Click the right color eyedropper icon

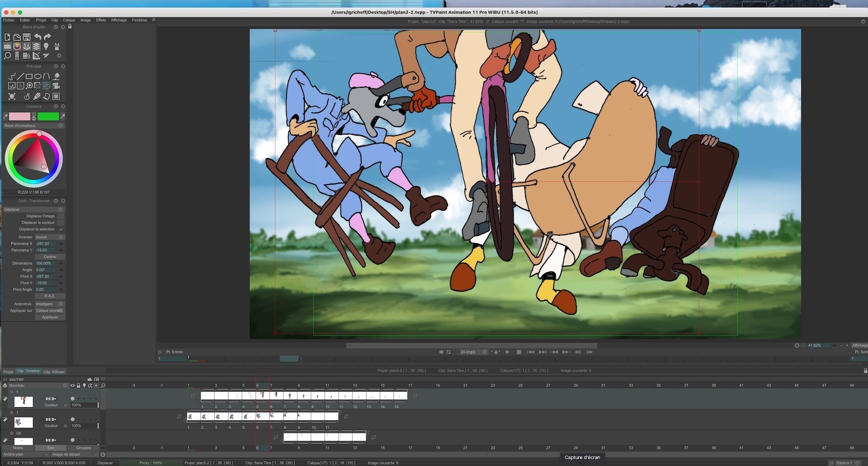pos(63,117)
